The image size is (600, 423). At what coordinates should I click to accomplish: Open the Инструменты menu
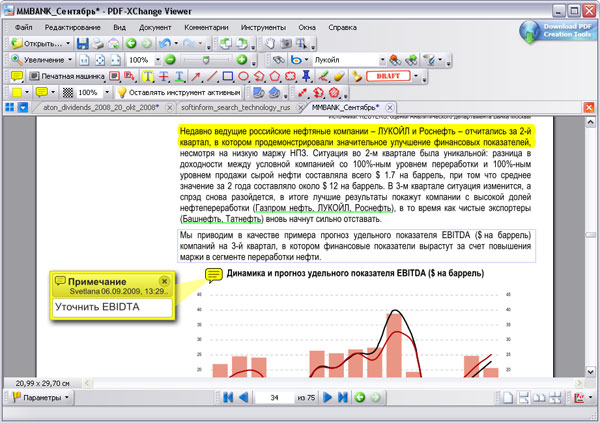pyautogui.click(x=263, y=28)
